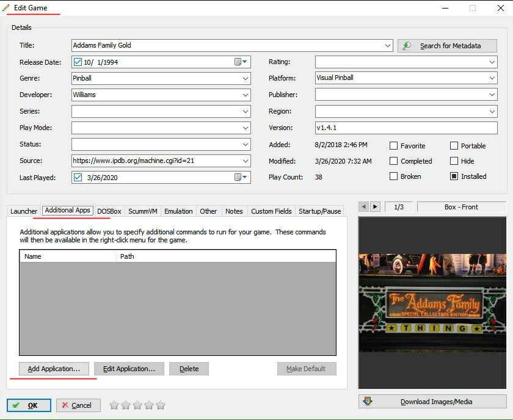
Task: Set rating to five stars
Action: pos(161,405)
